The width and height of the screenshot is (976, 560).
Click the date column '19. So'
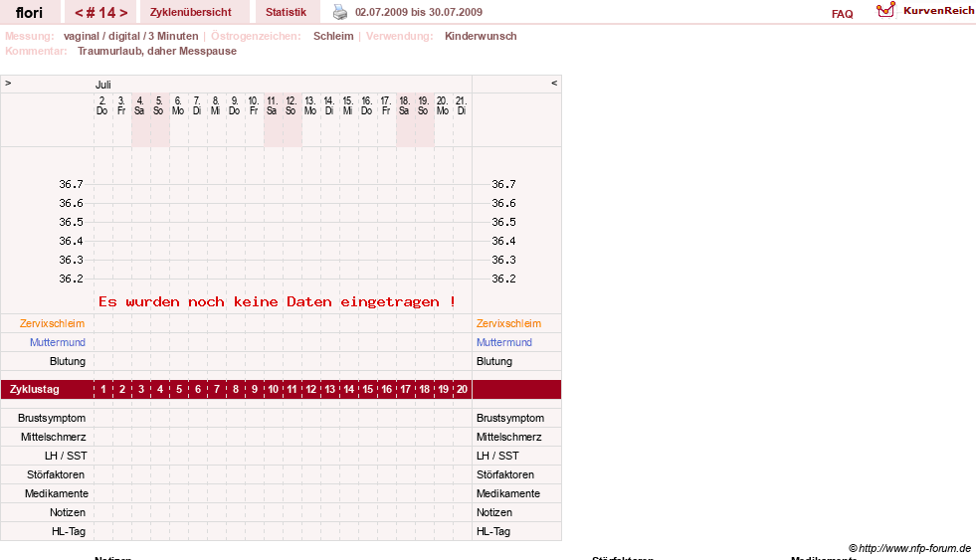point(423,105)
